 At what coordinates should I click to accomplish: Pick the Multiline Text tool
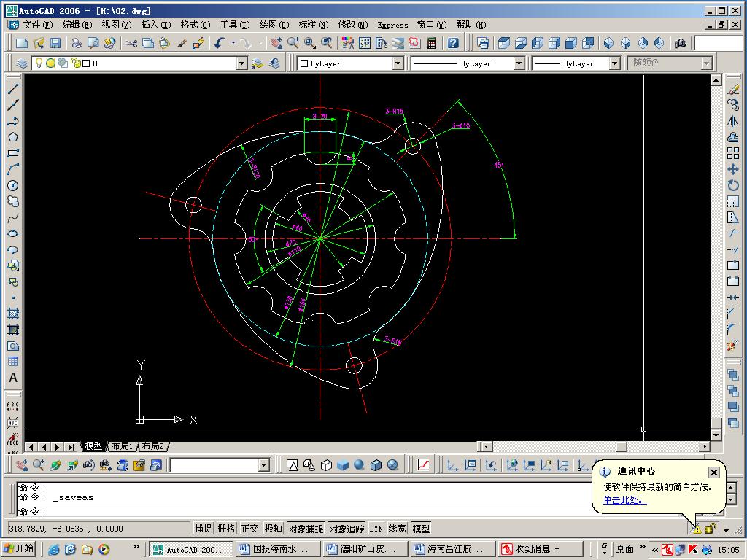[x=13, y=378]
